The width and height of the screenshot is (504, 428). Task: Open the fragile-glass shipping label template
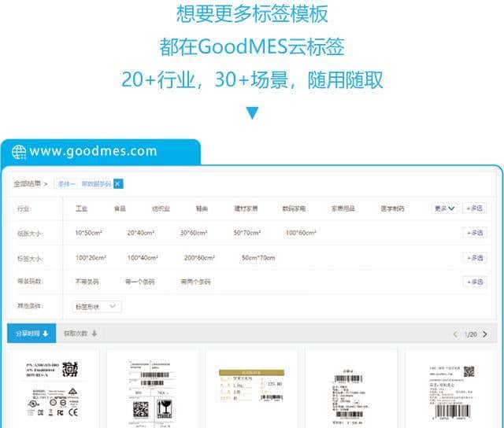click(x=152, y=389)
